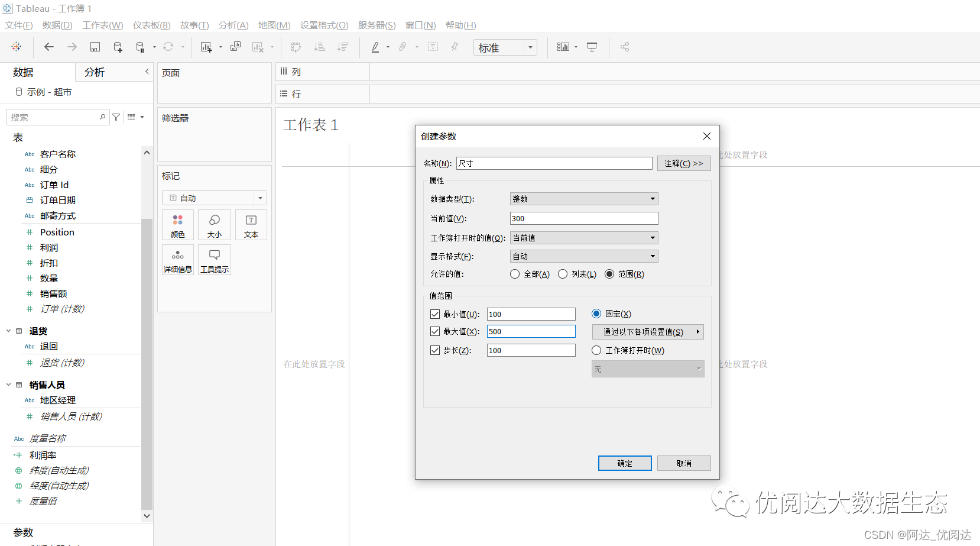The height and width of the screenshot is (546, 980).
Task: Select the Range allowable values radio
Action: point(609,274)
